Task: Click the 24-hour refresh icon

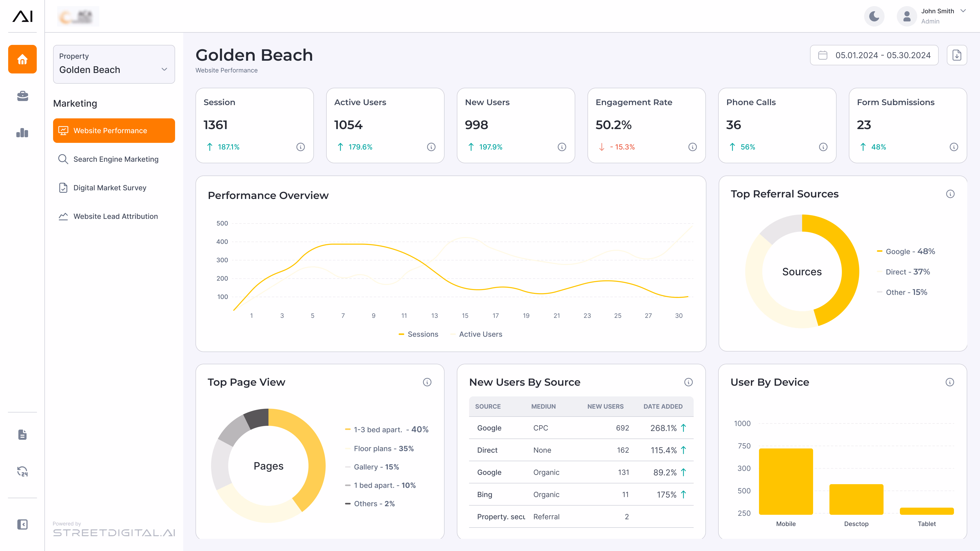Action: tap(22, 471)
